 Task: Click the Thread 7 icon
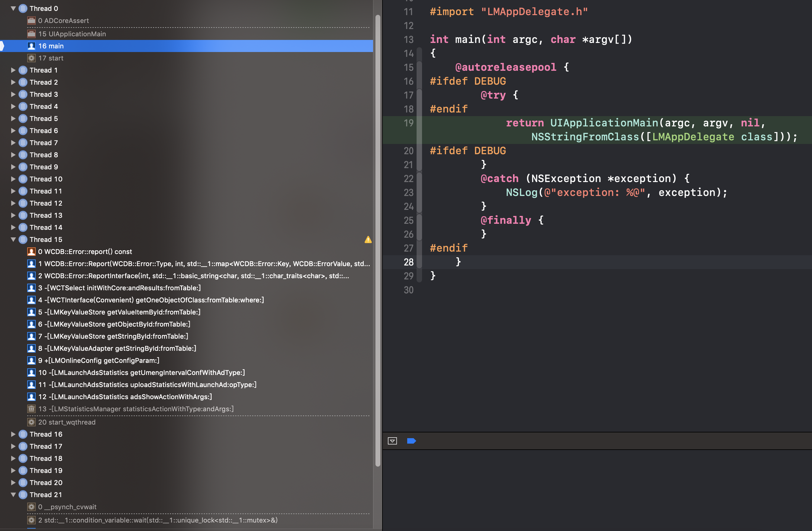pos(23,143)
